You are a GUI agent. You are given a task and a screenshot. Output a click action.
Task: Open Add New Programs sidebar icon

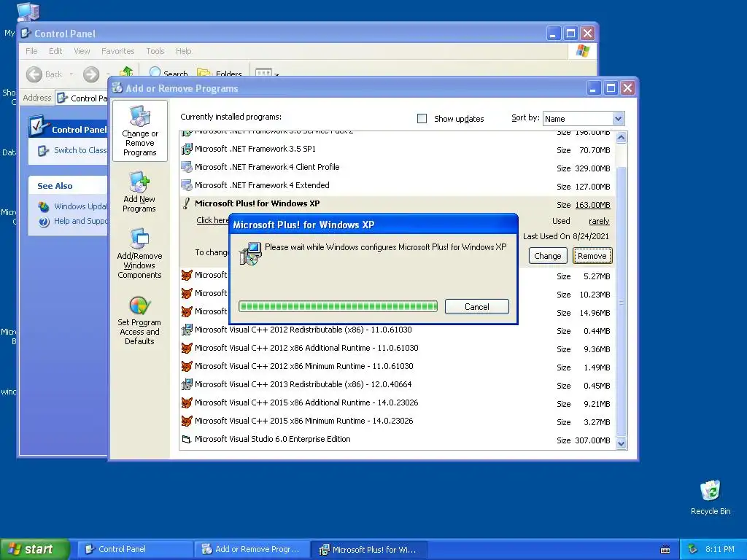tap(139, 192)
